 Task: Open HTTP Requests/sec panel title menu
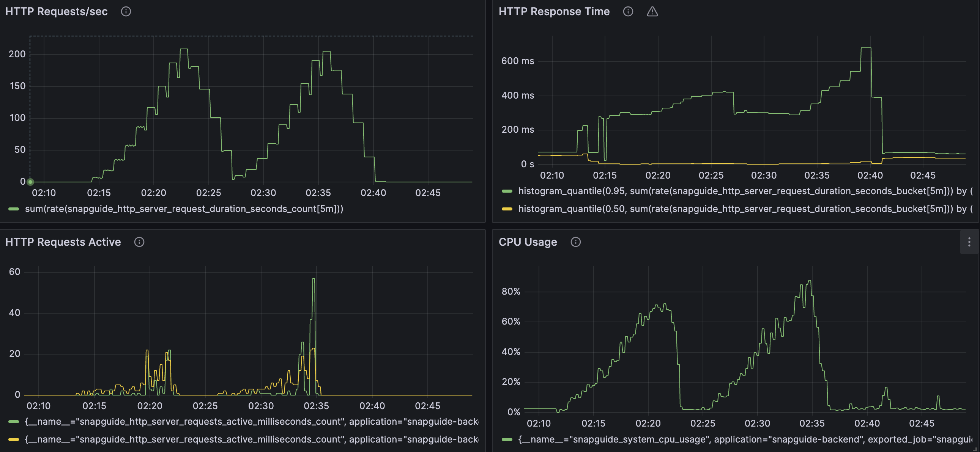(56, 11)
